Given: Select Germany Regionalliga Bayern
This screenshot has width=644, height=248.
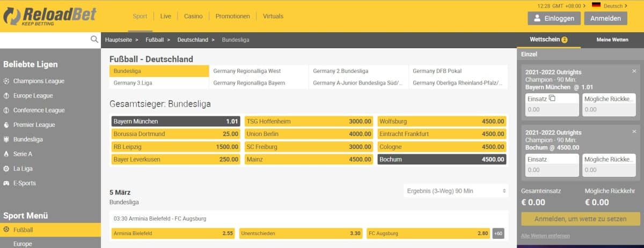Looking at the screenshot, I should click(259, 82).
